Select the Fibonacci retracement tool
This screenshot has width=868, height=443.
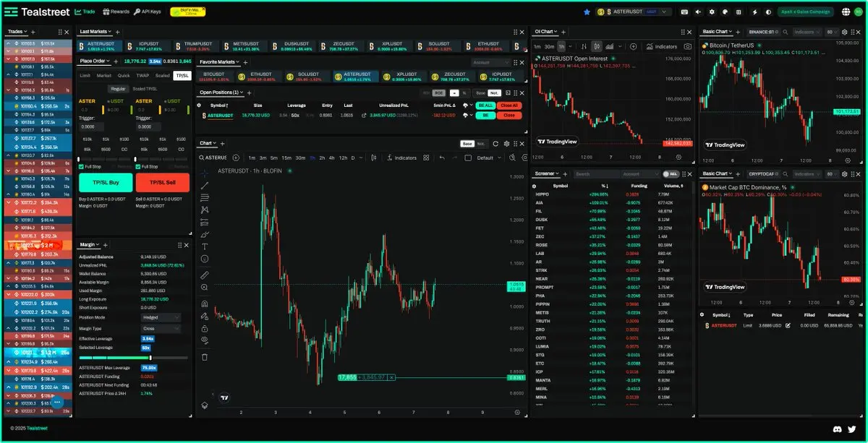(205, 197)
